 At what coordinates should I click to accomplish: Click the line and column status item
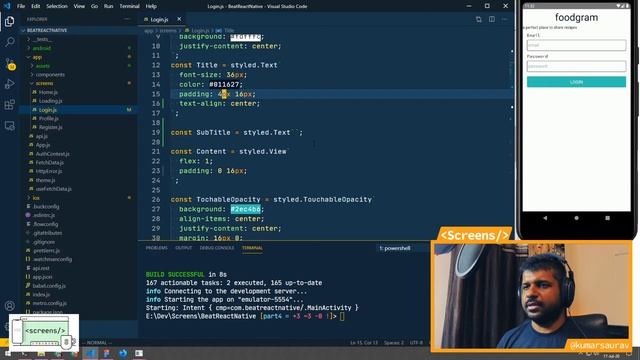tap(364, 343)
